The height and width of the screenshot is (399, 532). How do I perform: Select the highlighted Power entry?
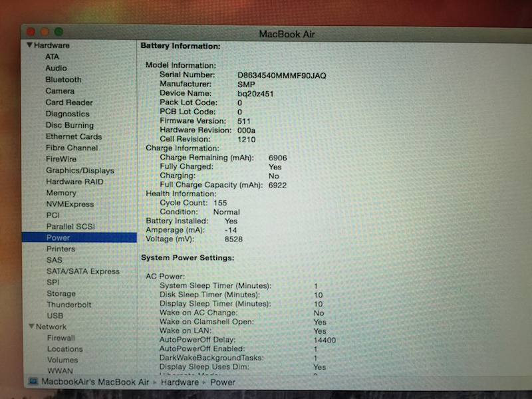click(x=79, y=237)
